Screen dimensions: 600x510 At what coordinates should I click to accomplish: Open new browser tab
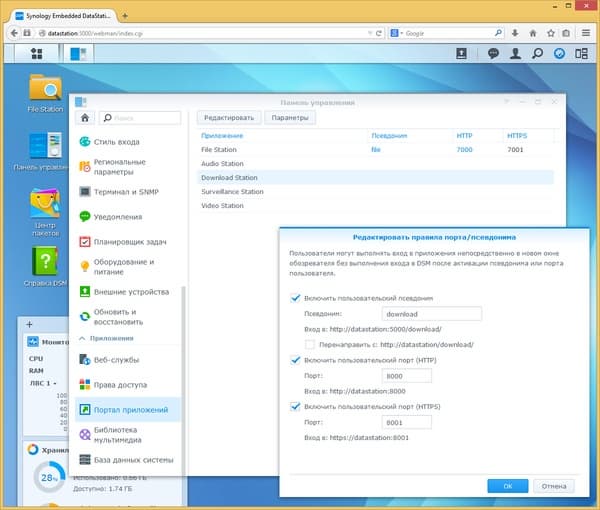pos(125,16)
